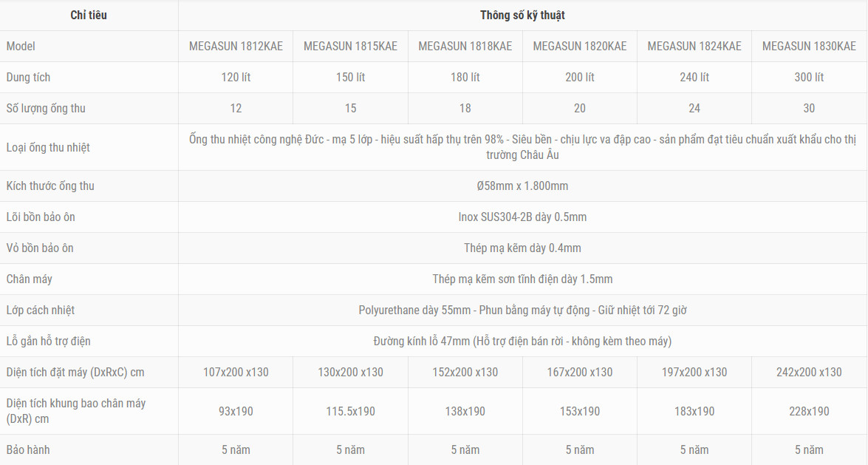Screen dimensions: 868x465
Task: Click the 'Chỉ tiêu' column header
Action: (x=89, y=15)
